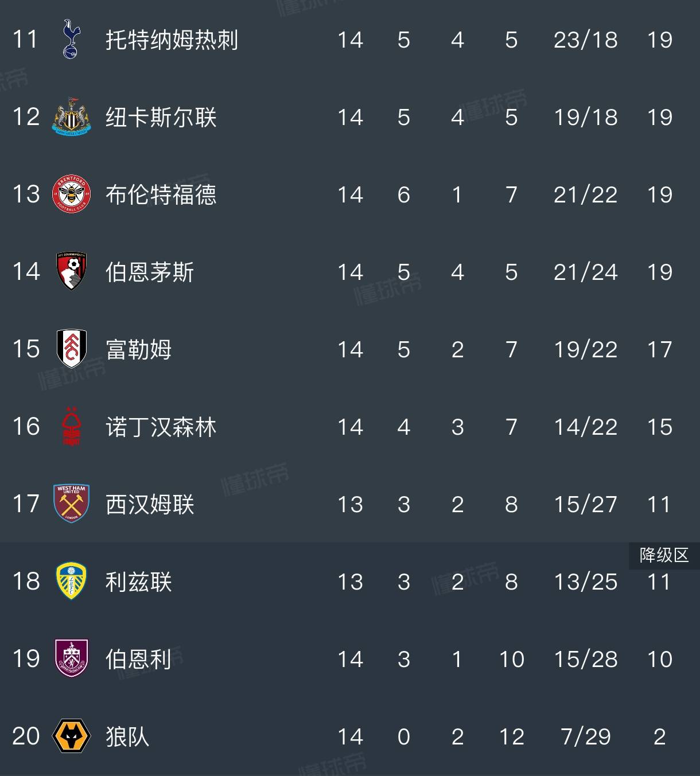Tap team name 诺丁汉森林
This screenshot has width=700, height=776.
pyautogui.click(x=161, y=427)
